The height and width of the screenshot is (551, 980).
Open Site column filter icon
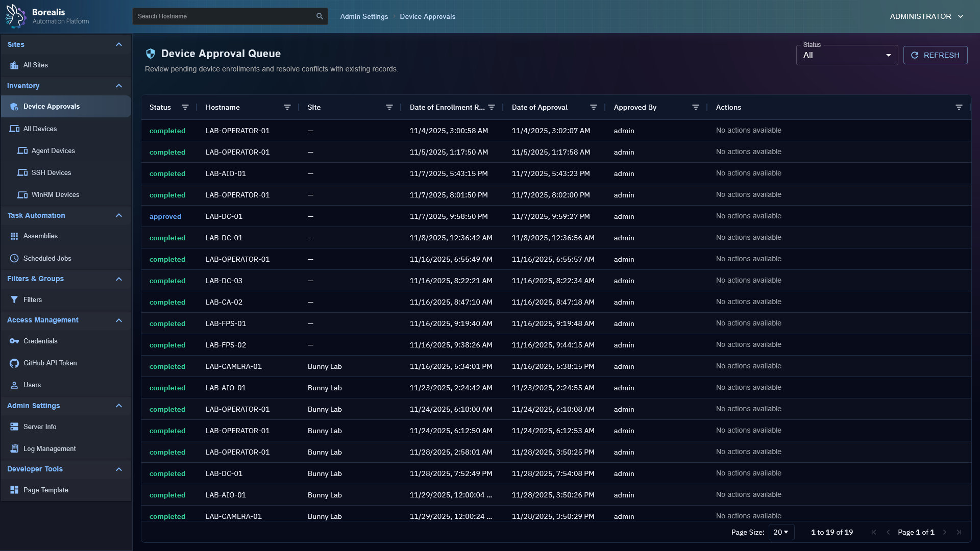(x=389, y=107)
